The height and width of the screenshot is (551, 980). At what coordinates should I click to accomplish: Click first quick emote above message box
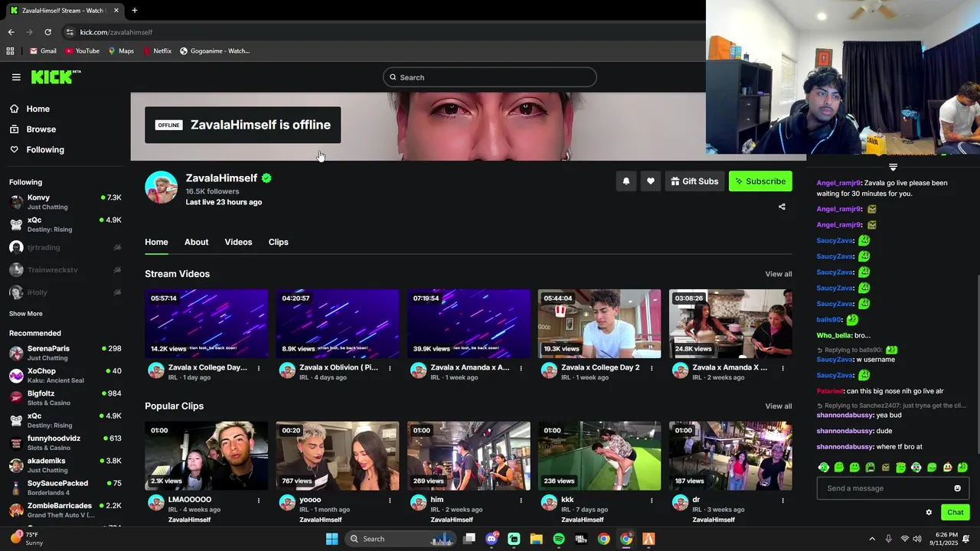pyautogui.click(x=824, y=467)
